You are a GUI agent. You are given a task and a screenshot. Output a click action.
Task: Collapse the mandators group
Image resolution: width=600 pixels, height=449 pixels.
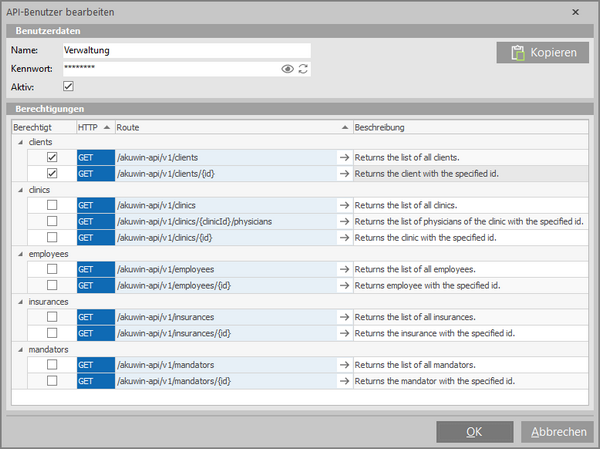point(21,349)
